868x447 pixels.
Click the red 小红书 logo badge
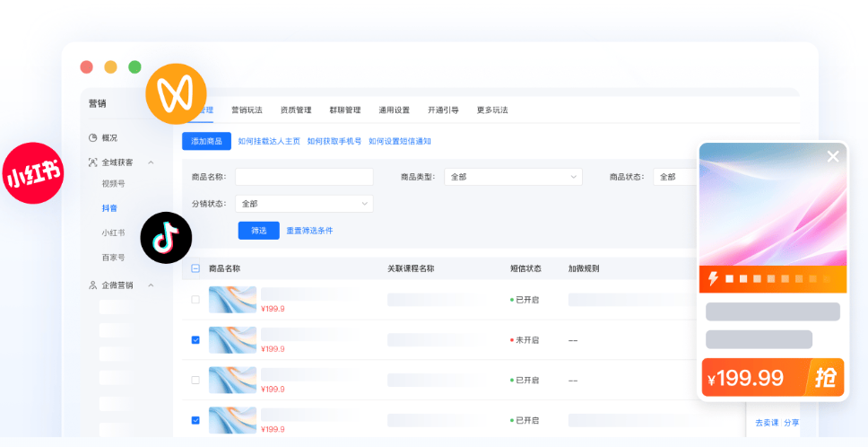coord(33,173)
